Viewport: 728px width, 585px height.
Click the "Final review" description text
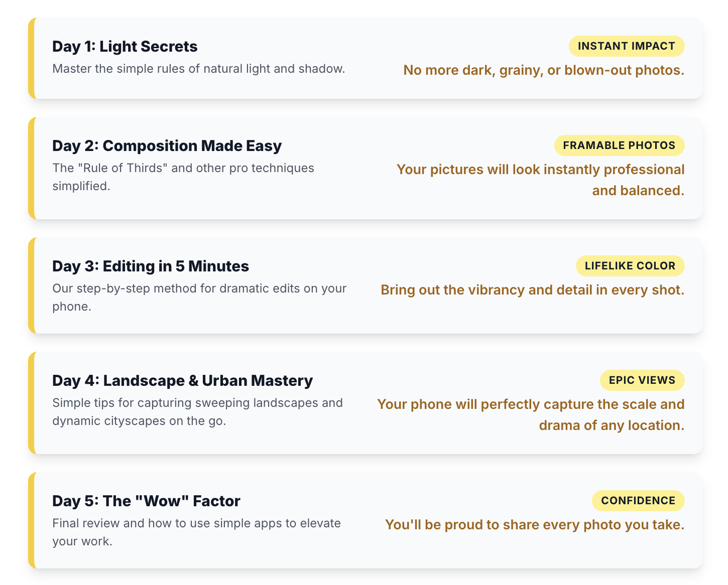click(x=196, y=532)
